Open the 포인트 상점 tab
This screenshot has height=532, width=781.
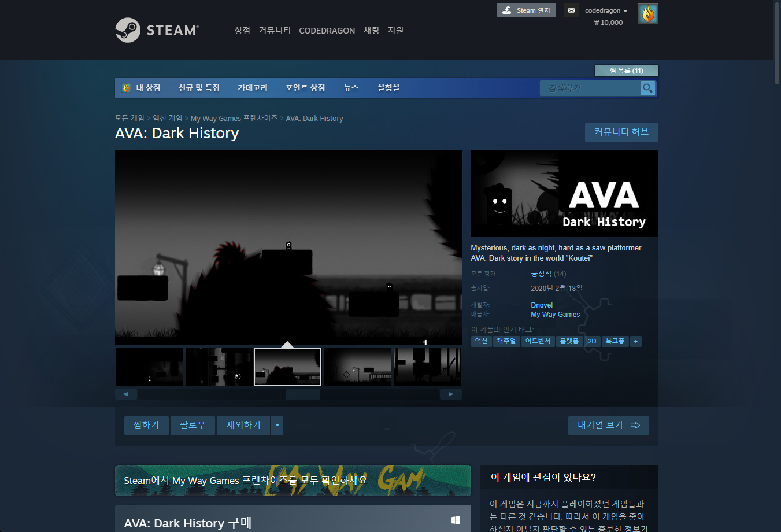coord(305,88)
